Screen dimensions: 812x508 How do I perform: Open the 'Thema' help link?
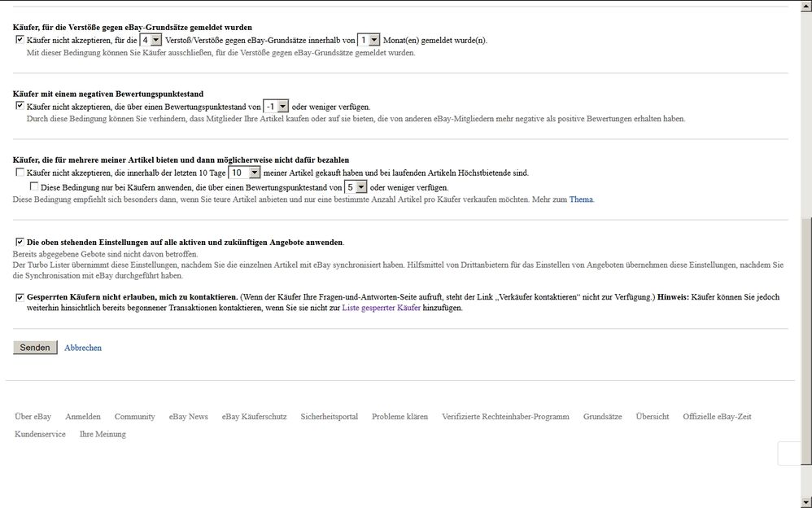click(x=581, y=199)
